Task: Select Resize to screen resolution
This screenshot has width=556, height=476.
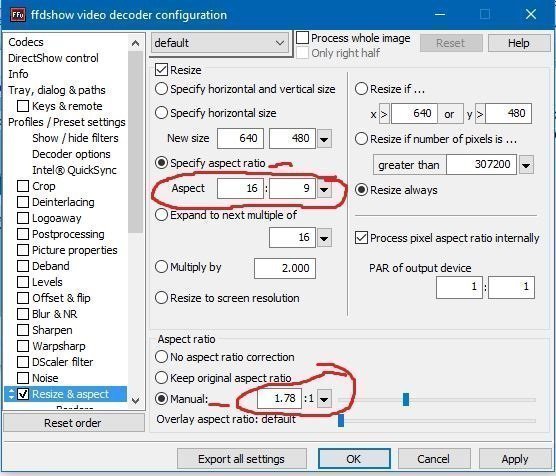Action: [161, 298]
